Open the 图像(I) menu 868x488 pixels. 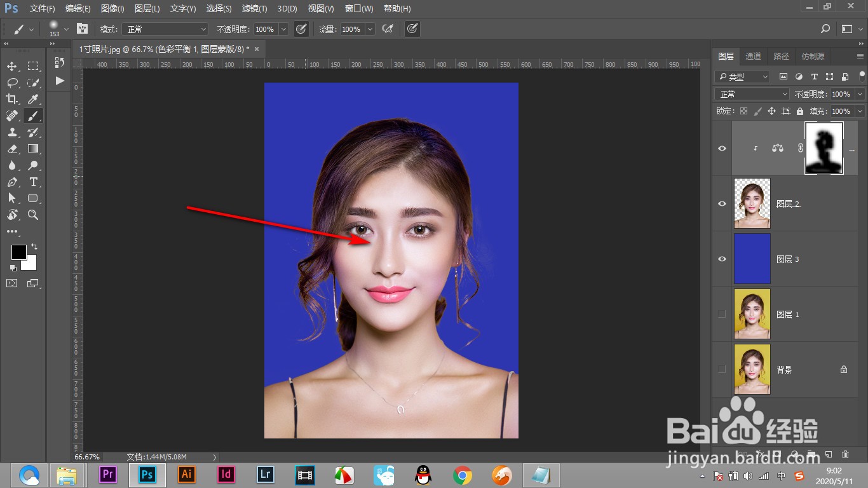click(113, 8)
